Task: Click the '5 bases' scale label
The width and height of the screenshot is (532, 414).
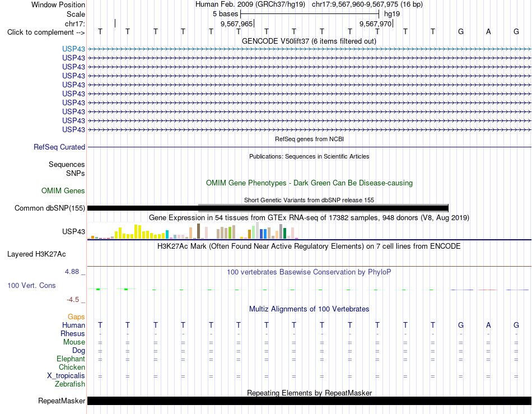Action: point(225,14)
